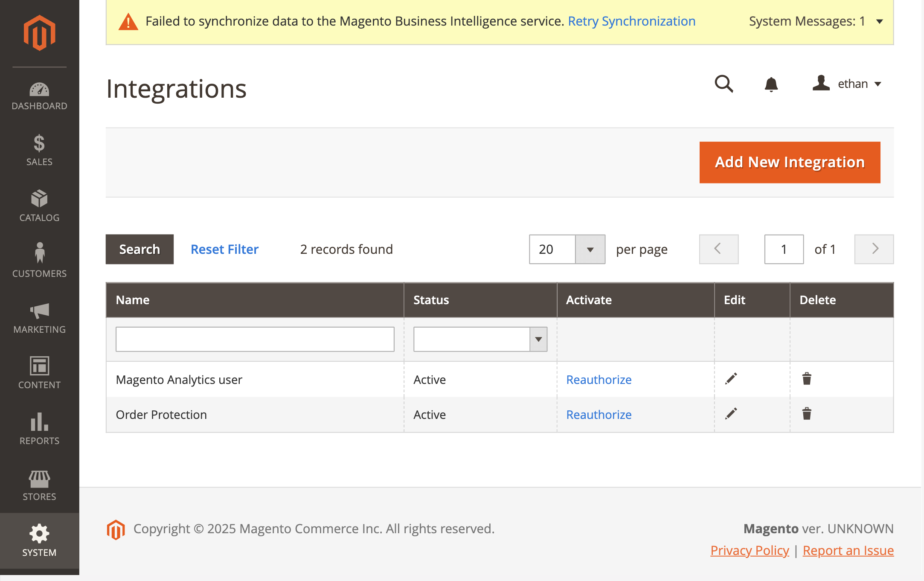This screenshot has height=581, width=924.
Task: Click the Reset Filter link
Action: [224, 250]
